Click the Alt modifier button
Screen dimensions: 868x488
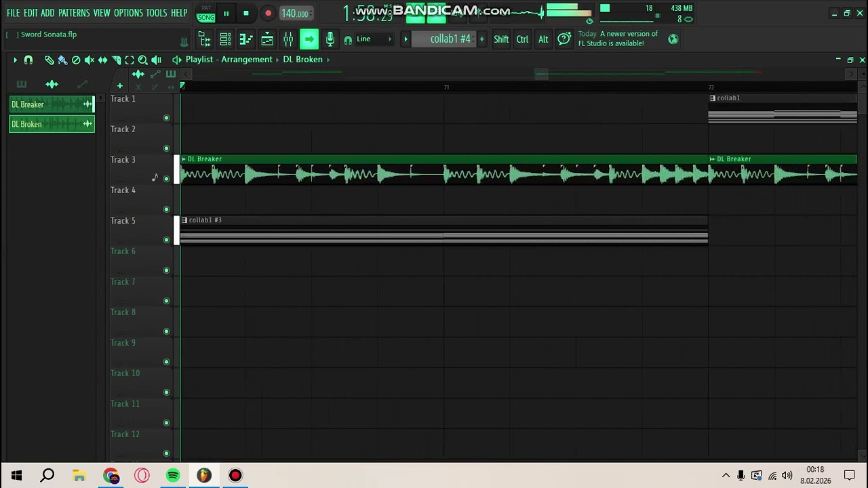click(543, 39)
